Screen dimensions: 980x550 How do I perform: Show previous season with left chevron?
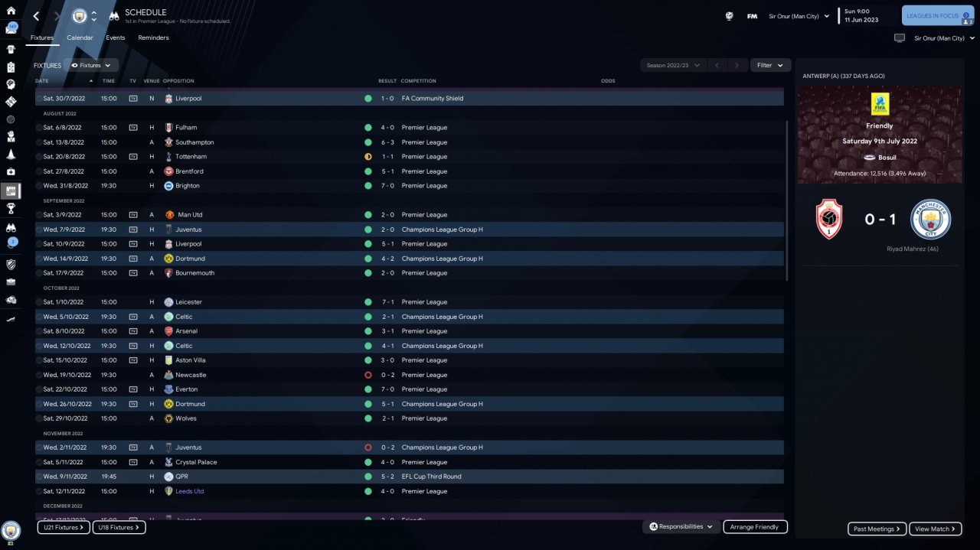click(x=717, y=66)
